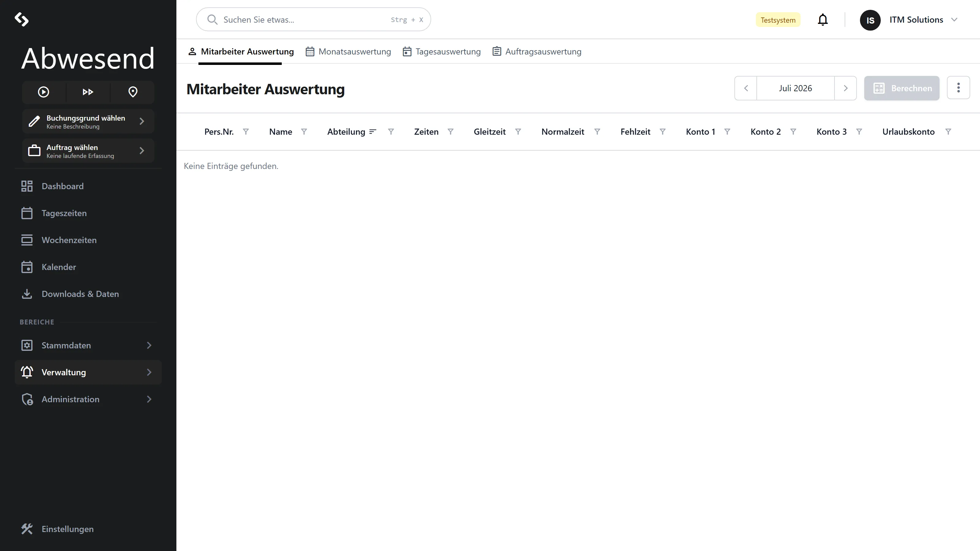Click the IS user avatar
Viewport: 980px width, 551px height.
[x=870, y=20]
